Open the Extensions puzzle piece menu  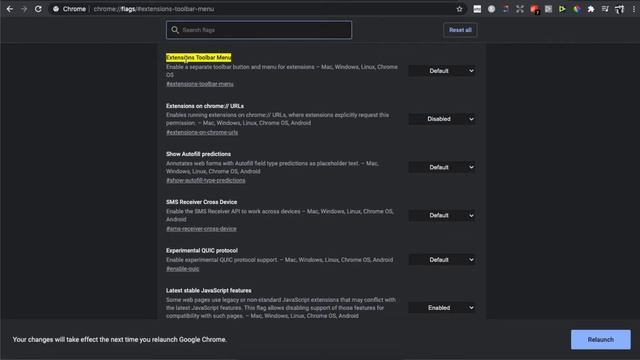pyautogui.click(x=591, y=9)
